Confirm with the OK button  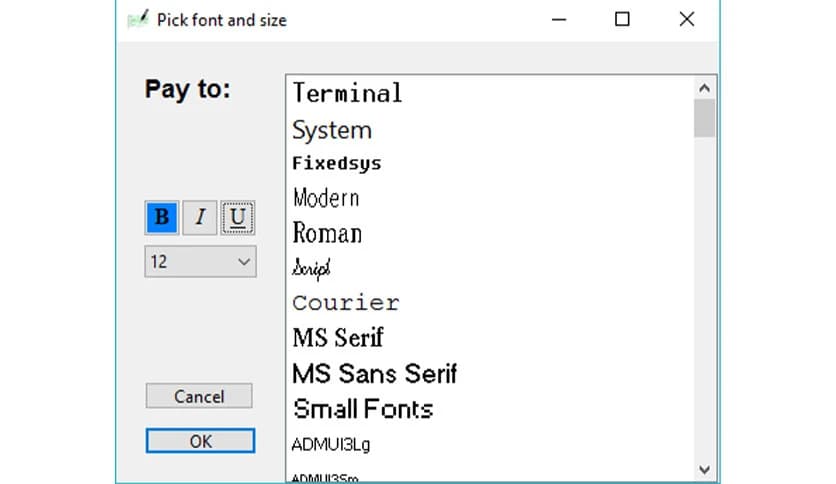coord(200,441)
